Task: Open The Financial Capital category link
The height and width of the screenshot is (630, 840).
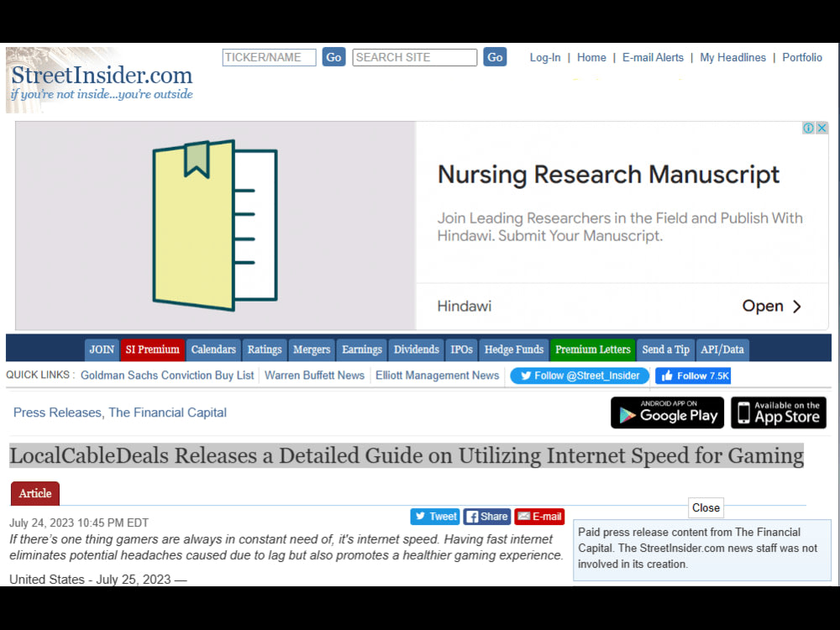Action: 168,412
